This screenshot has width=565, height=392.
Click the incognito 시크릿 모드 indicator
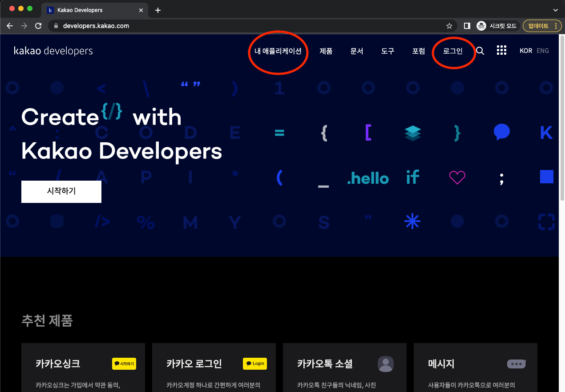[496, 26]
